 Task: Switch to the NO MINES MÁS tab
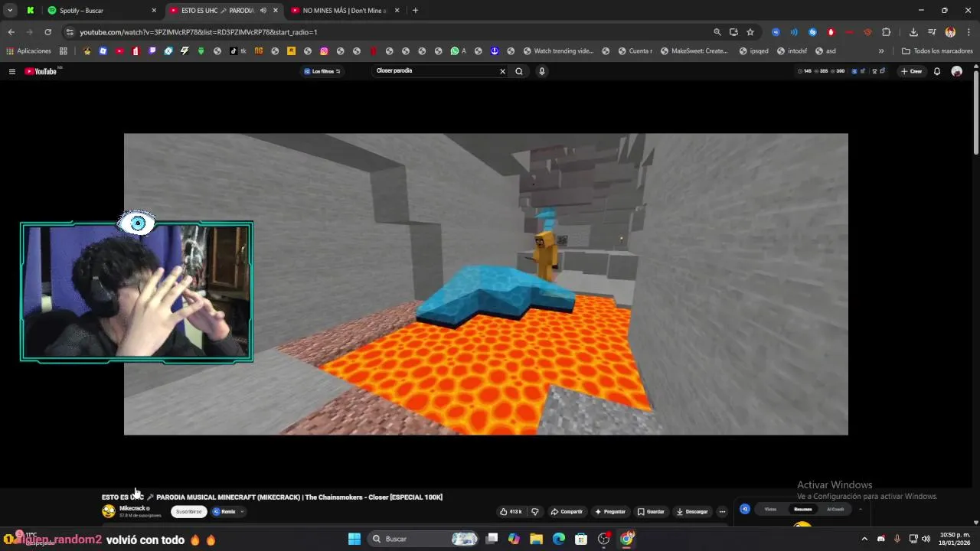(x=345, y=11)
